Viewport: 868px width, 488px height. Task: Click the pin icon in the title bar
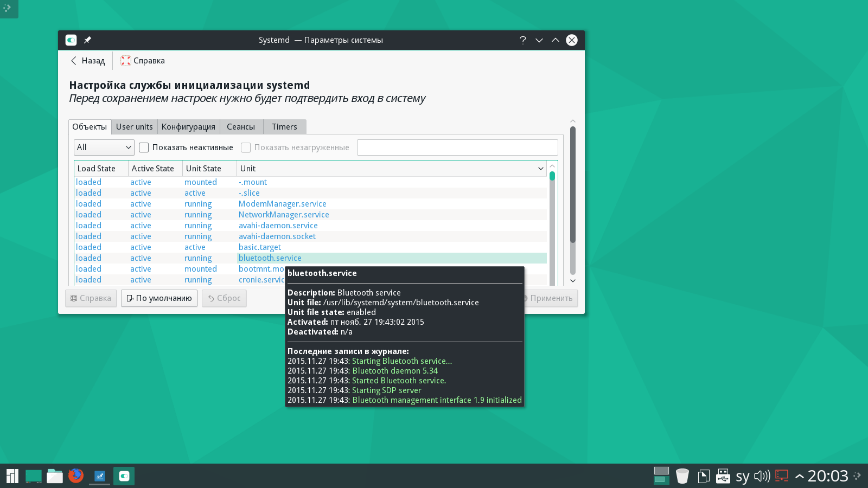coord(87,40)
